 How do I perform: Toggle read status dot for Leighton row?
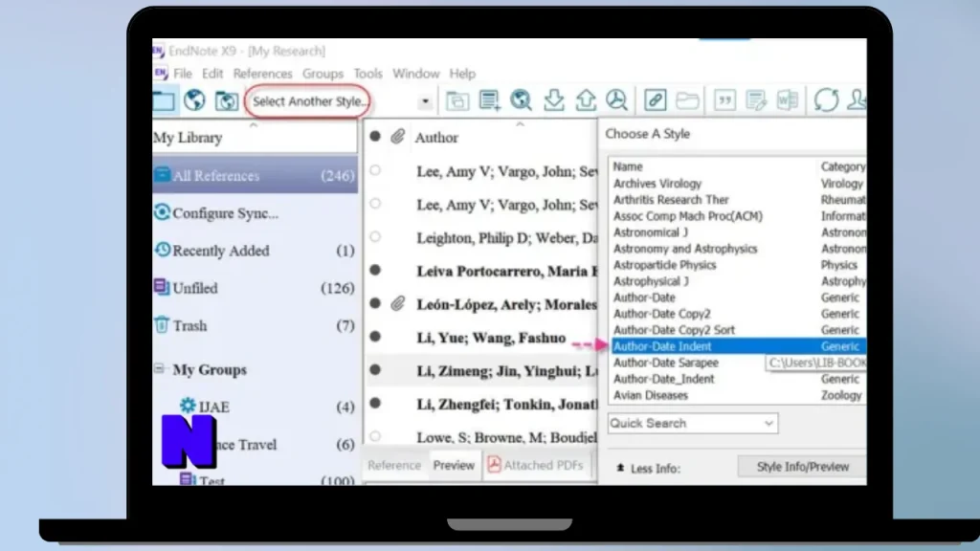tap(375, 237)
